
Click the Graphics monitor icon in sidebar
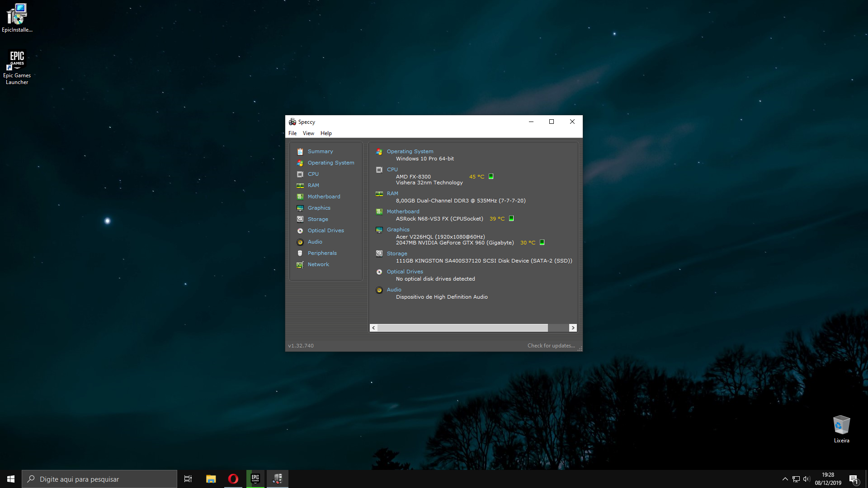click(300, 208)
